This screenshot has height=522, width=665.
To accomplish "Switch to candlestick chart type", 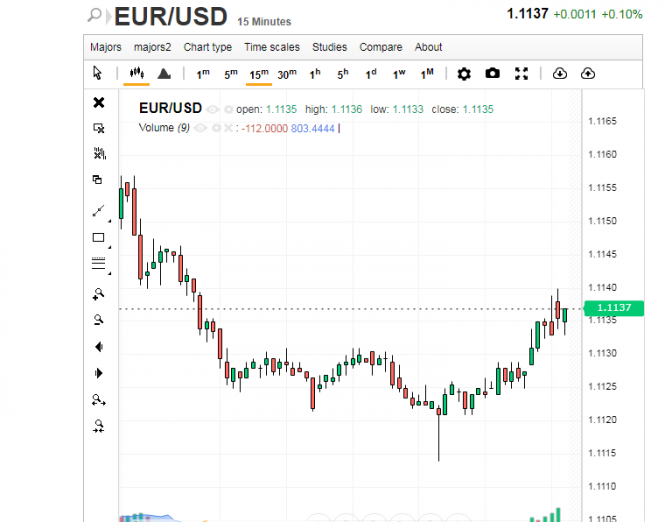I will pyautogui.click(x=137, y=73).
